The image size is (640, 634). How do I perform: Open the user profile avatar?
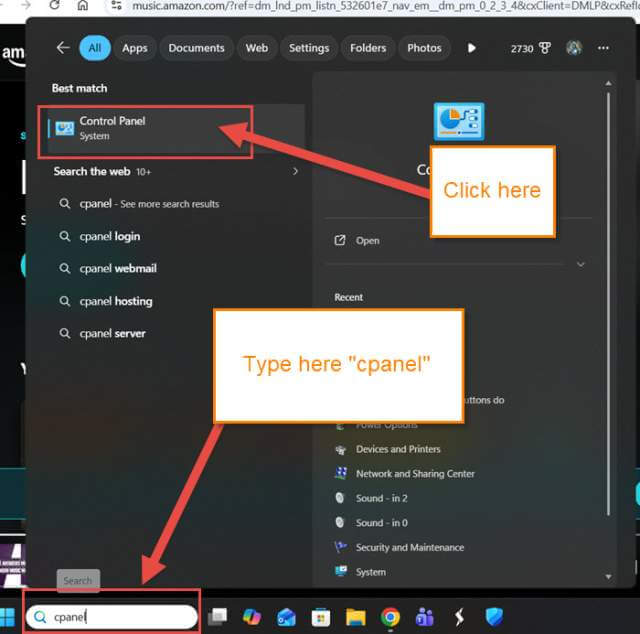[x=574, y=48]
